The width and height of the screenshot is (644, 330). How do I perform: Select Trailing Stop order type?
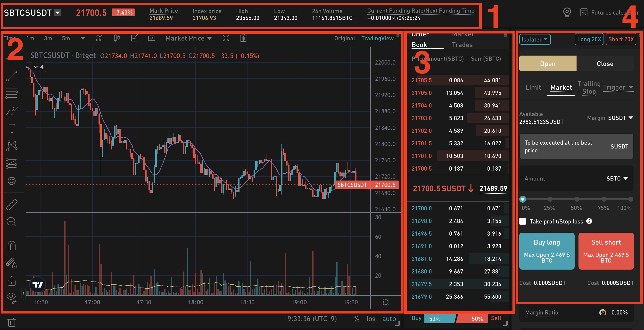tap(589, 88)
